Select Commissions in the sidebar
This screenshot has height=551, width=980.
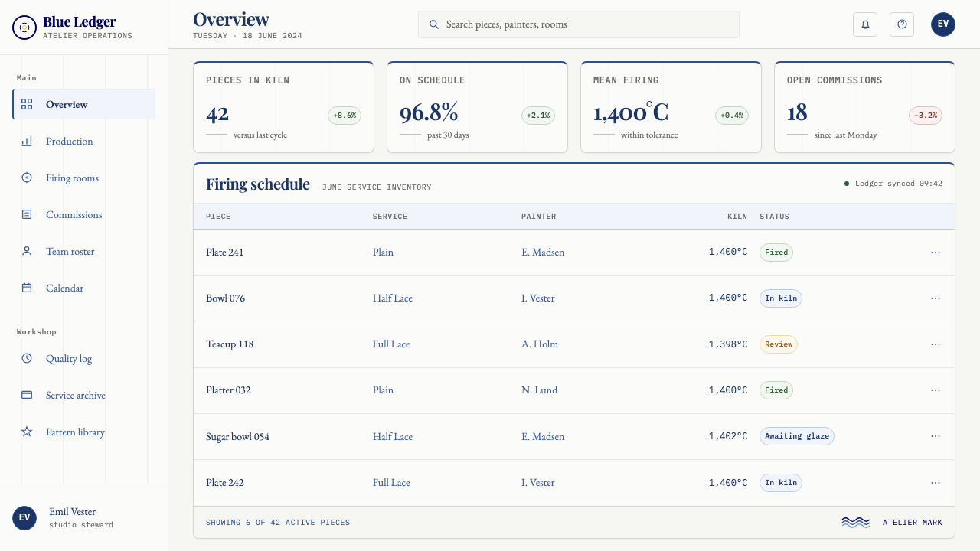(84, 214)
